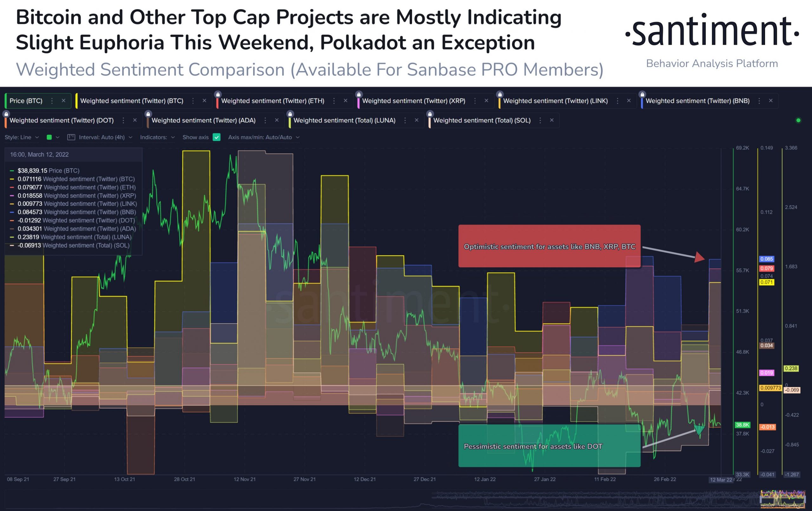Viewport: 812px width, 511px height.
Task: Click lock icon on BNB sentiment metric
Action: tap(642, 95)
